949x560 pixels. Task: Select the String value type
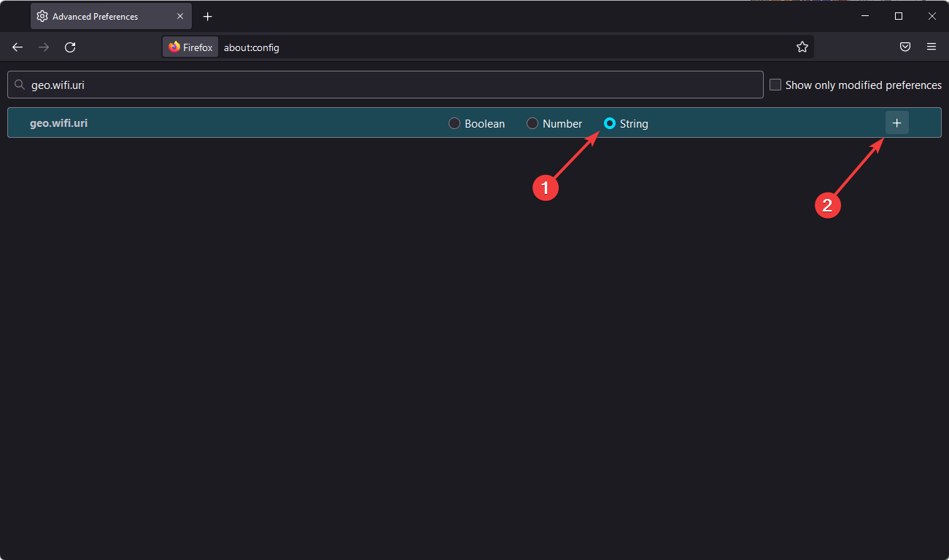[610, 123]
